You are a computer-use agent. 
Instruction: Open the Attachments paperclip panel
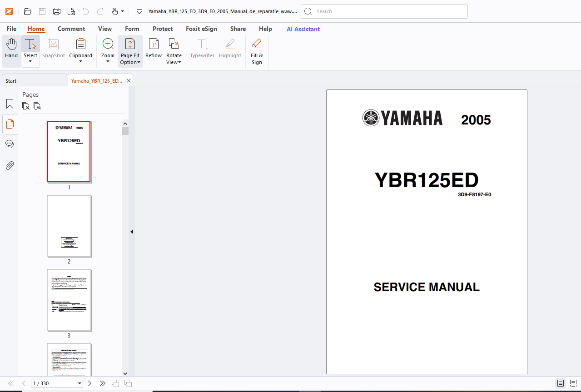point(10,165)
